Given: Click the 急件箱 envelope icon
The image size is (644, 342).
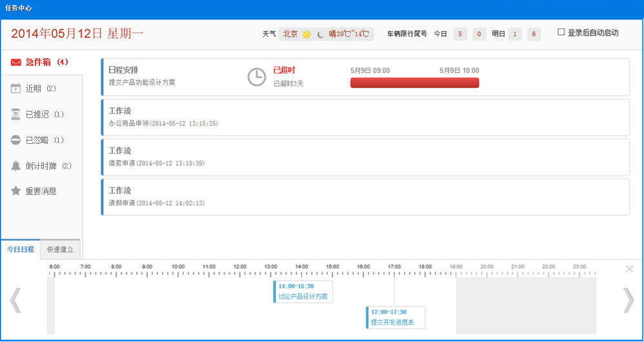Looking at the screenshot, I should click(x=16, y=63).
